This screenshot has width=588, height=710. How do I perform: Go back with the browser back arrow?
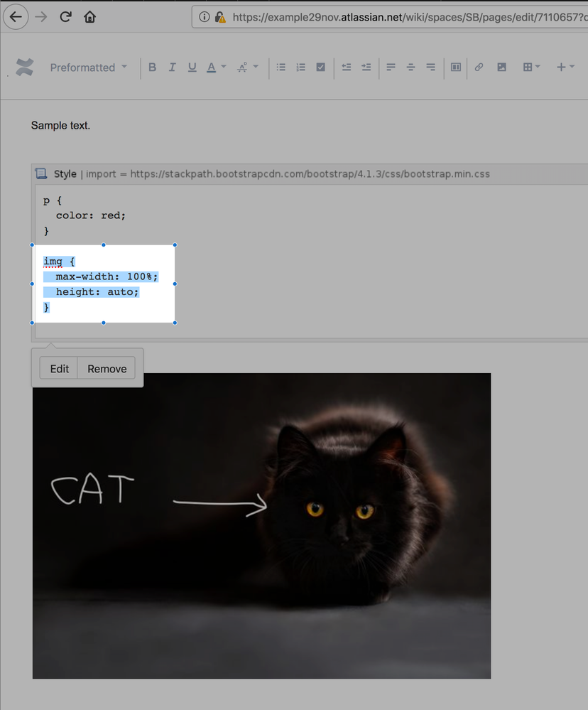[x=16, y=17]
